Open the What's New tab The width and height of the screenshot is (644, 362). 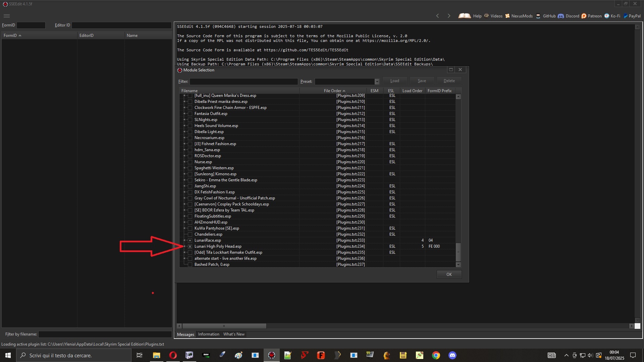tap(234, 334)
